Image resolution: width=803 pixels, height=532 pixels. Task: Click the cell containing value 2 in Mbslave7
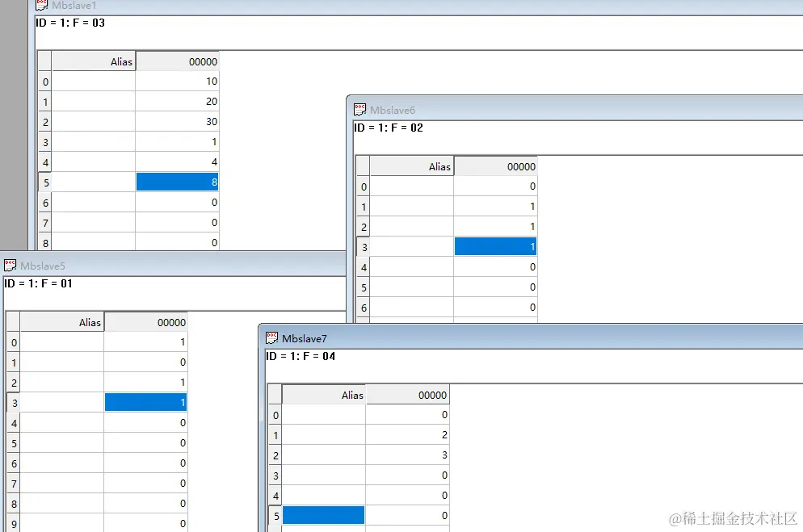pos(408,434)
